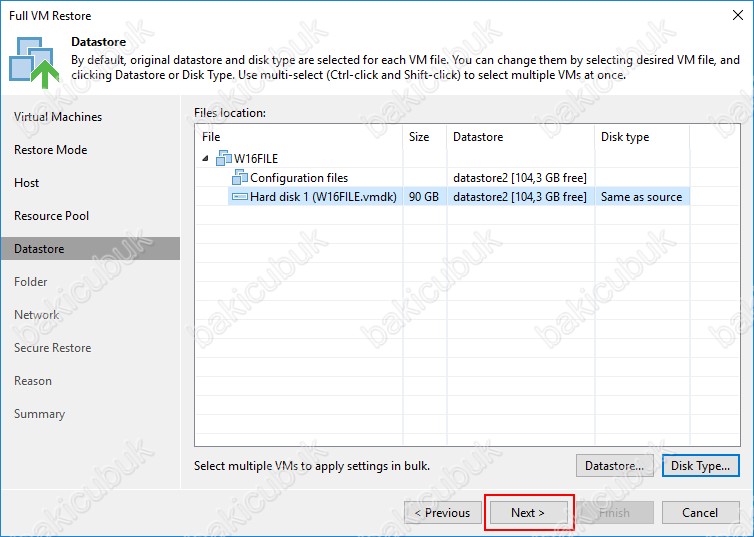
Task: Click Hard disk 1 datastore2 cell
Action: pyautogui.click(x=520, y=197)
